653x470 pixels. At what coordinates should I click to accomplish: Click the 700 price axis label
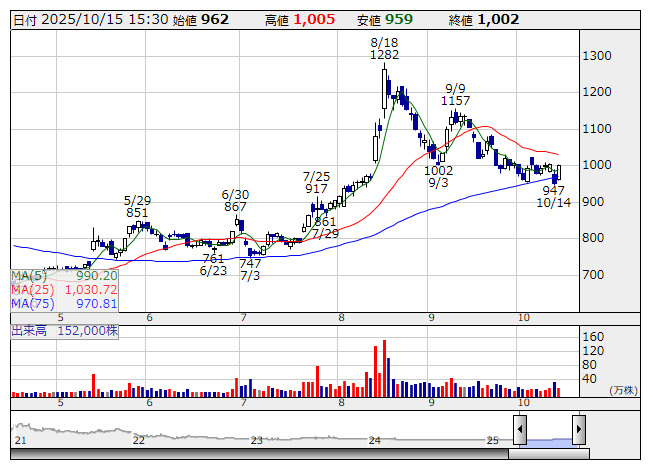tap(593, 275)
